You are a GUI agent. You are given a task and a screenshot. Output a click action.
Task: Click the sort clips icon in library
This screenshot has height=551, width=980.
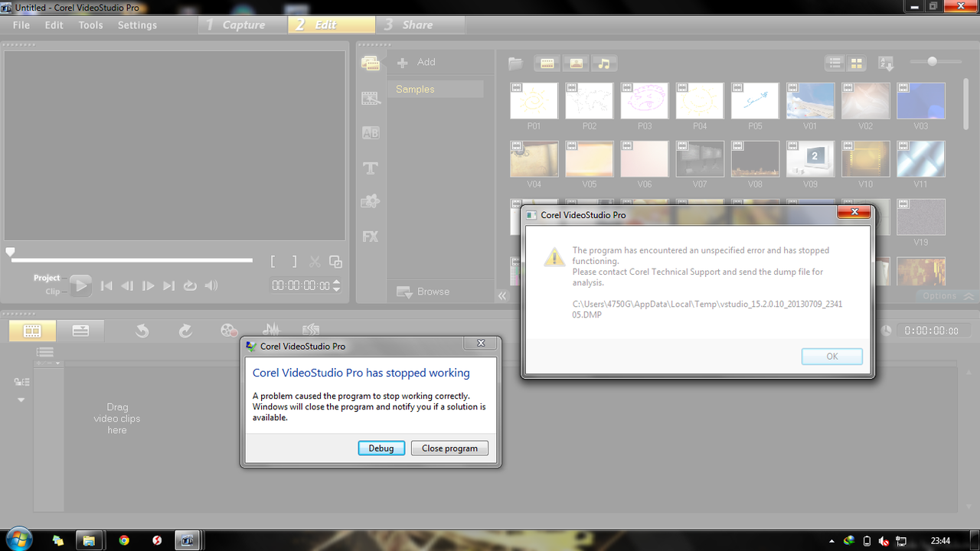coord(887,64)
